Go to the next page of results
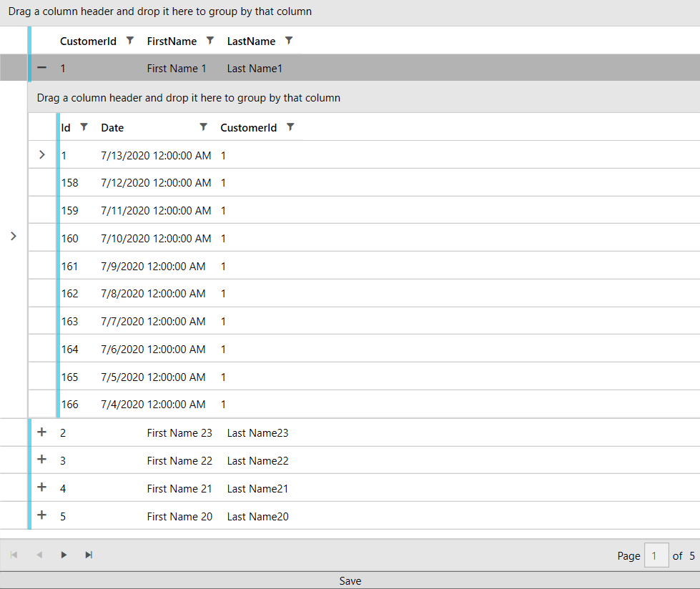The image size is (700, 589). tap(64, 554)
